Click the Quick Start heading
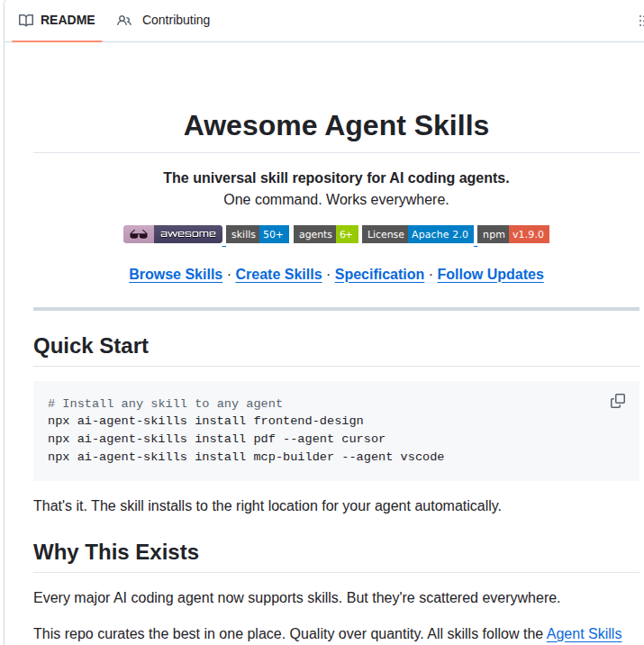 tap(91, 346)
